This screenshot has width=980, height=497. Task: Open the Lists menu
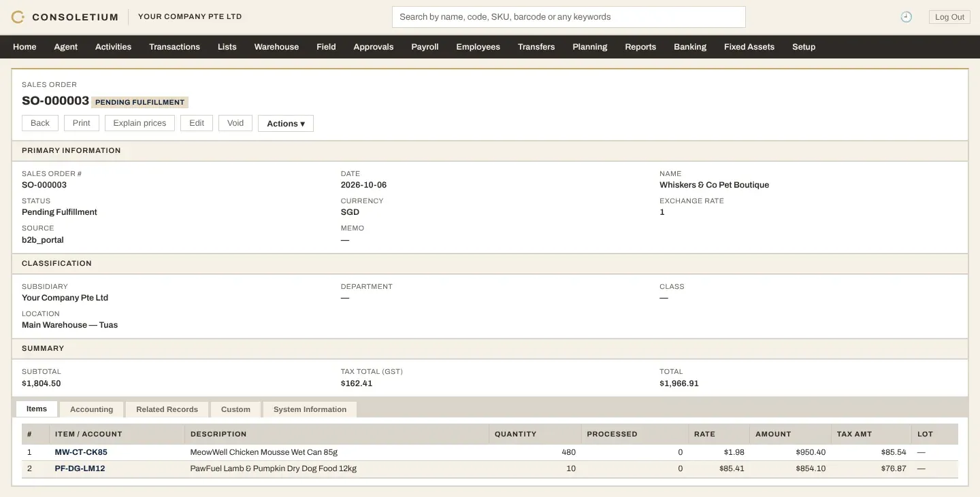pyautogui.click(x=227, y=47)
